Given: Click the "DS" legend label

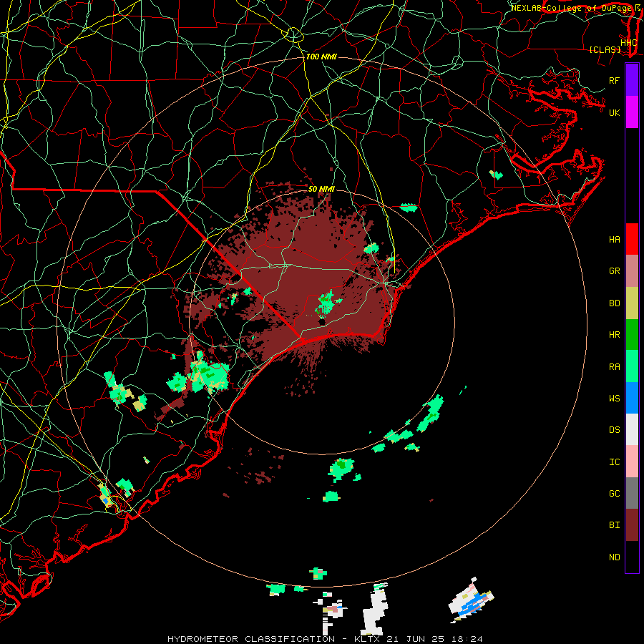Looking at the screenshot, I should pos(614,430).
